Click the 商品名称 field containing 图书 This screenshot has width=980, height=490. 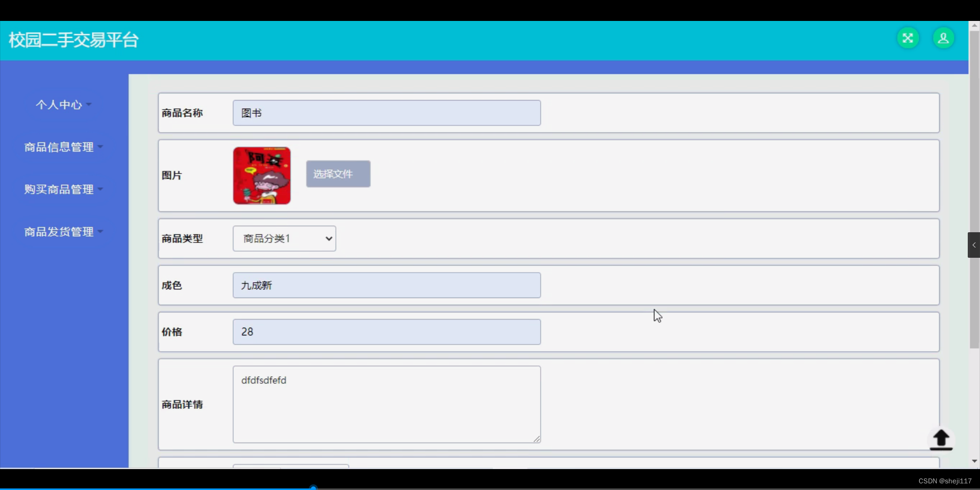click(x=386, y=113)
